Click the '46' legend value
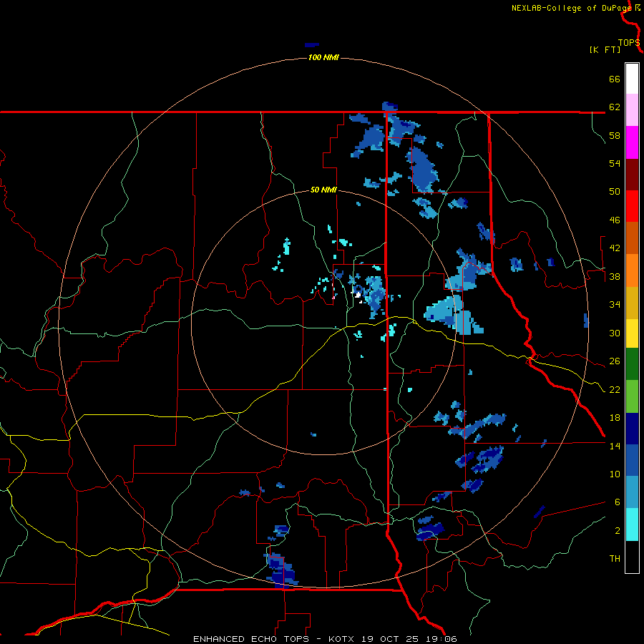This screenshot has width=644, height=644. (615, 220)
